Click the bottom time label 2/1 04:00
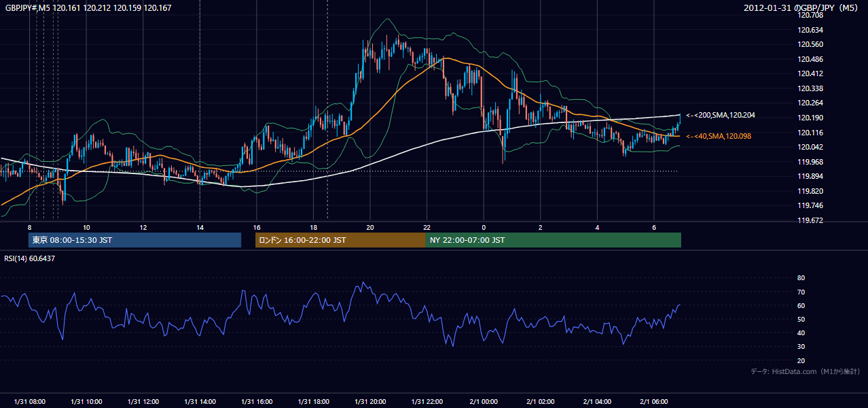Viewport: 868px width, 408px height. 597,402
